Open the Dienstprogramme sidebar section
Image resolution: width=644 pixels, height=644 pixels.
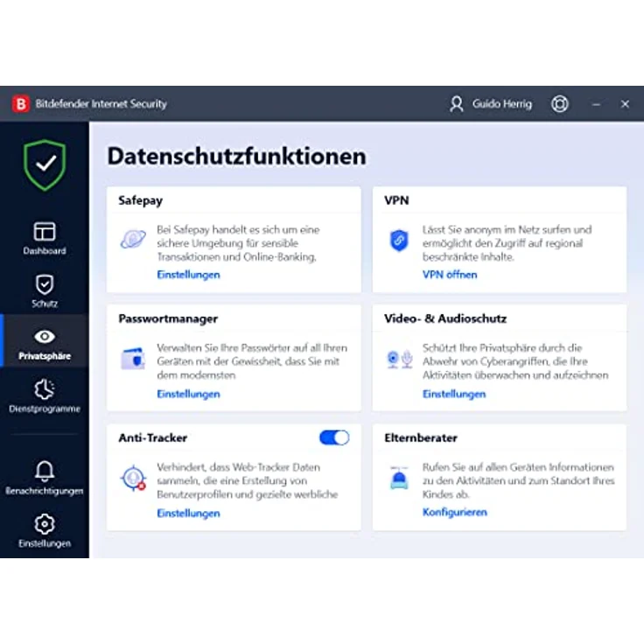pos(45,396)
